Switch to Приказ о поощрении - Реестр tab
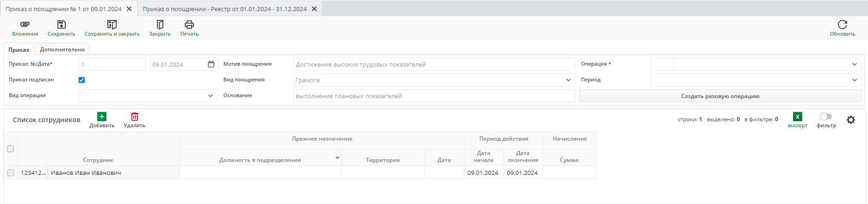Screen dimensions: 868x204 [225, 9]
